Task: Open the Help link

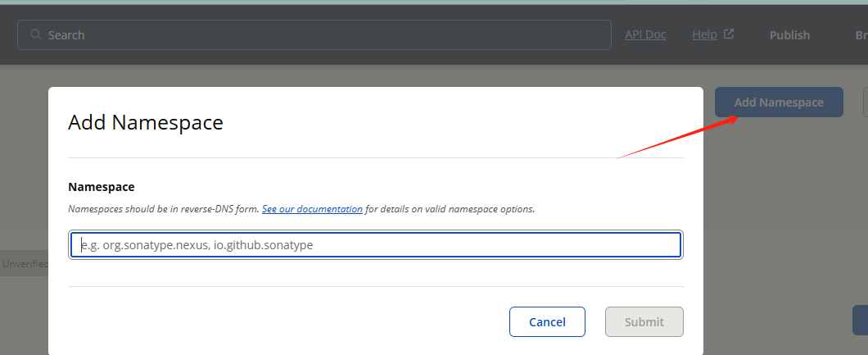Action: pos(704,34)
